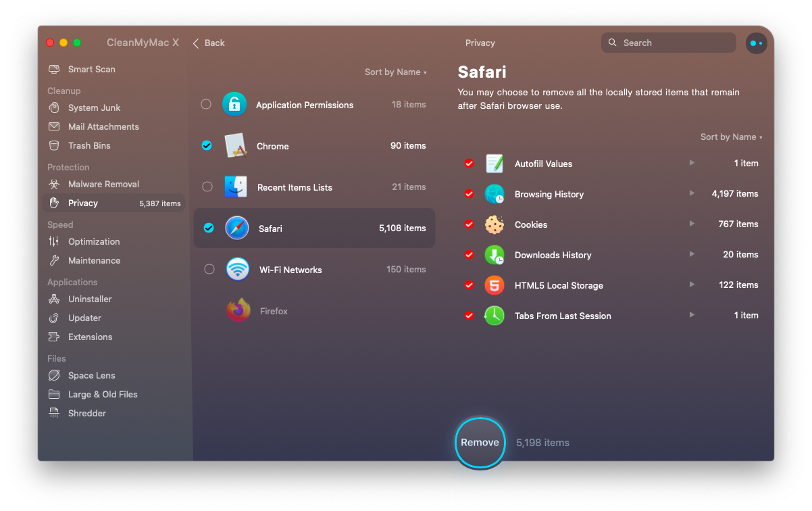Select the Uninstaller sidebar item
The height and width of the screenshot is (511, 812).
point(90,299)
